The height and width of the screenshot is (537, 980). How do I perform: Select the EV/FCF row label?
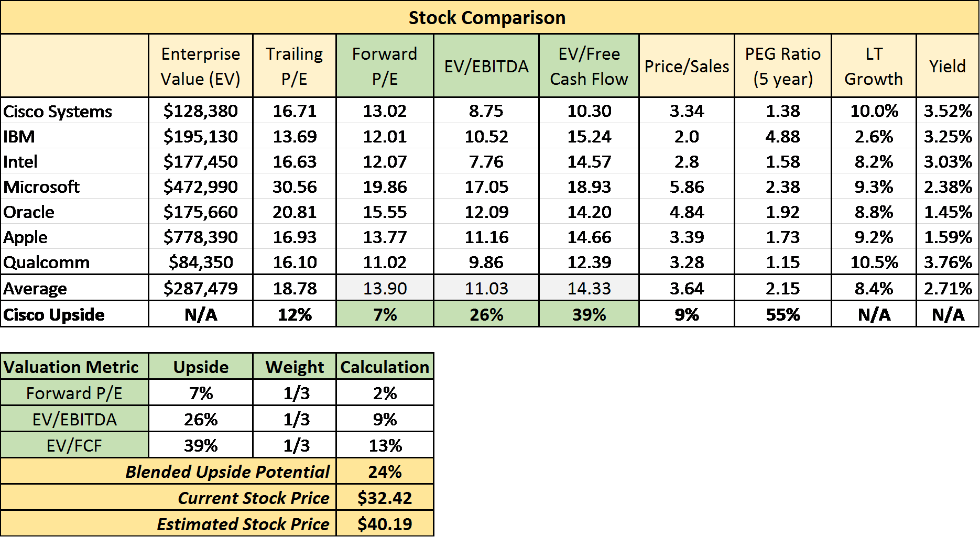pos(74,445)
